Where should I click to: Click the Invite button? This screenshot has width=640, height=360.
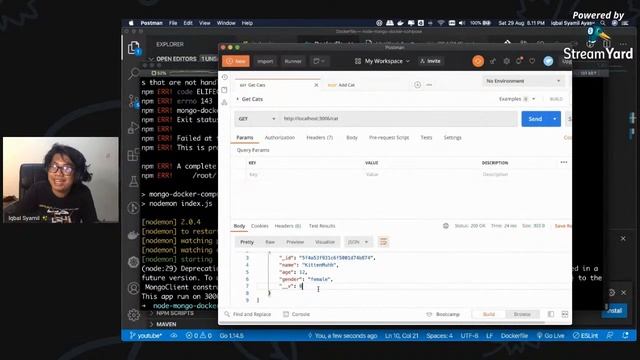tap(430, 61)
